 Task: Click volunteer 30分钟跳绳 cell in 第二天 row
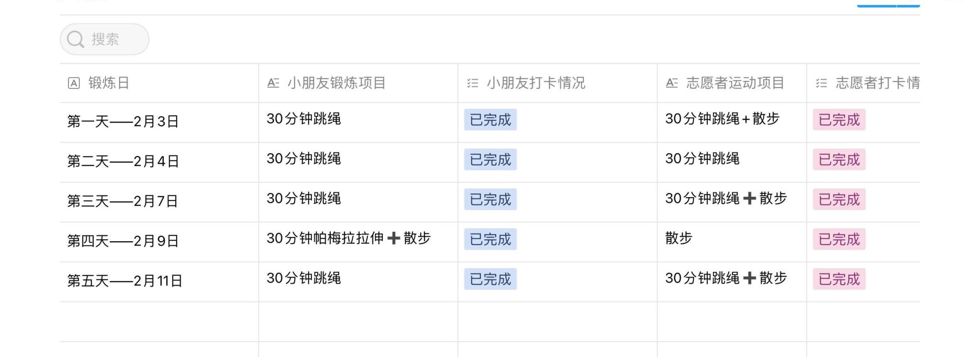click(x=702, y=159)
